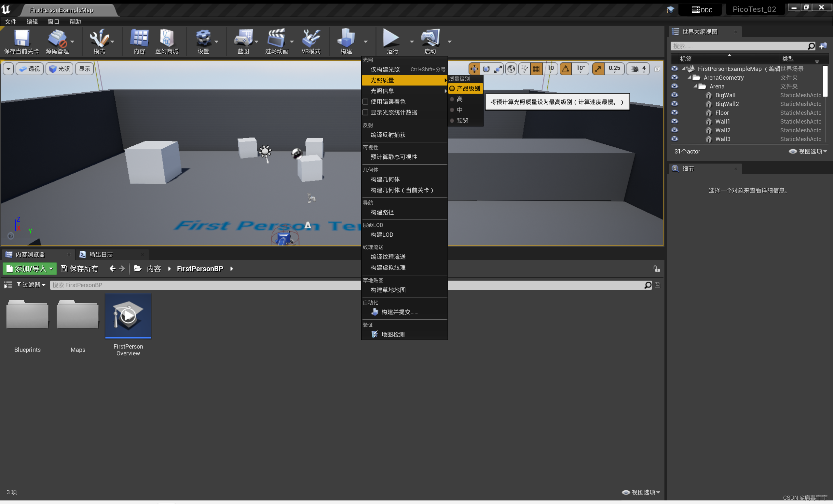Open the 过滤器 filters dropdown

(31, 285)
